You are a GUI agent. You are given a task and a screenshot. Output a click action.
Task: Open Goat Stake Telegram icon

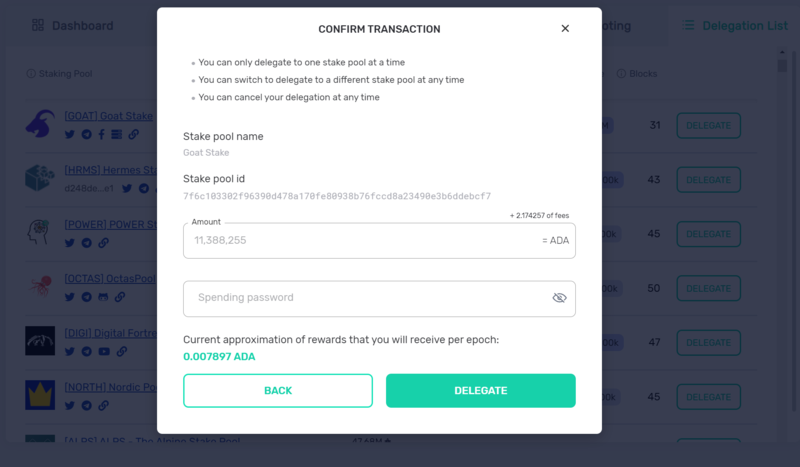tap(86, 135)
